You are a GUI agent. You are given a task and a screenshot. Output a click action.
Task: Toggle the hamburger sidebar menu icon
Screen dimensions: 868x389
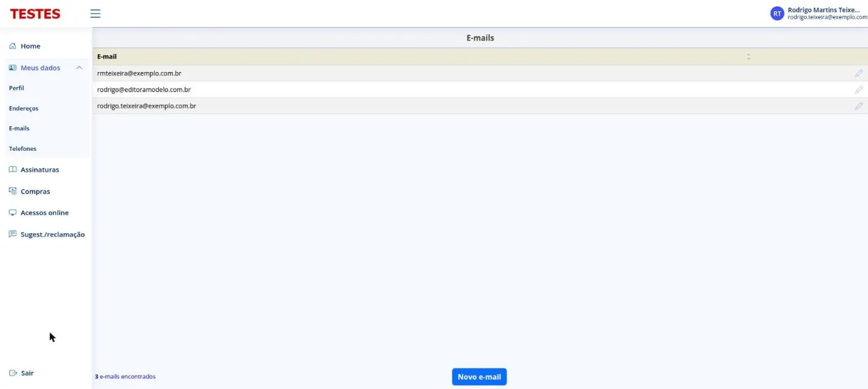pos(95,14)
